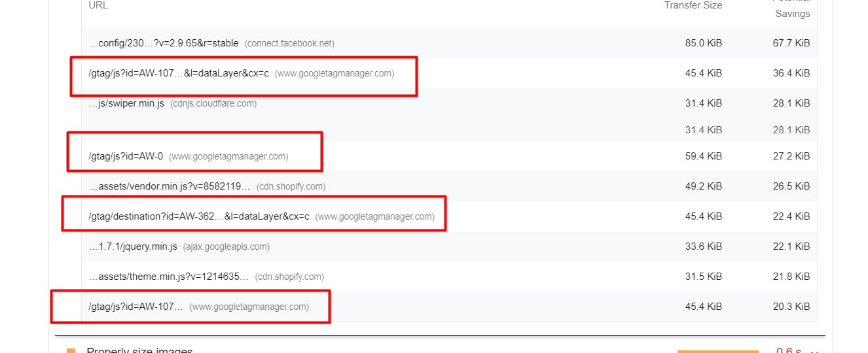Screen dimensions: 868x353
Task: Select googletagmanager.com label beside /gtag/js?id=AW-0
Action: click(228, 156)
